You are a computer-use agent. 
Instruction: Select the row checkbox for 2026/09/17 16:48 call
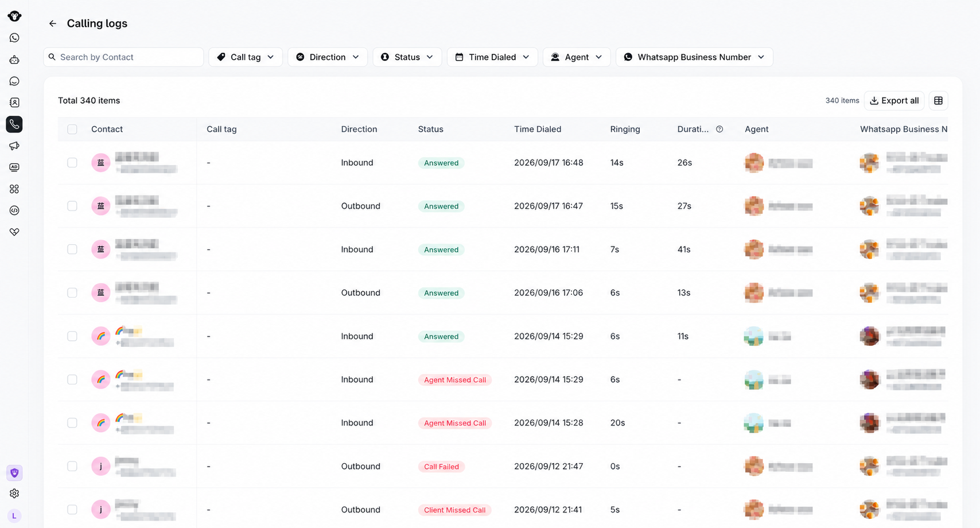pyautogui.click(x=72, y=163)
